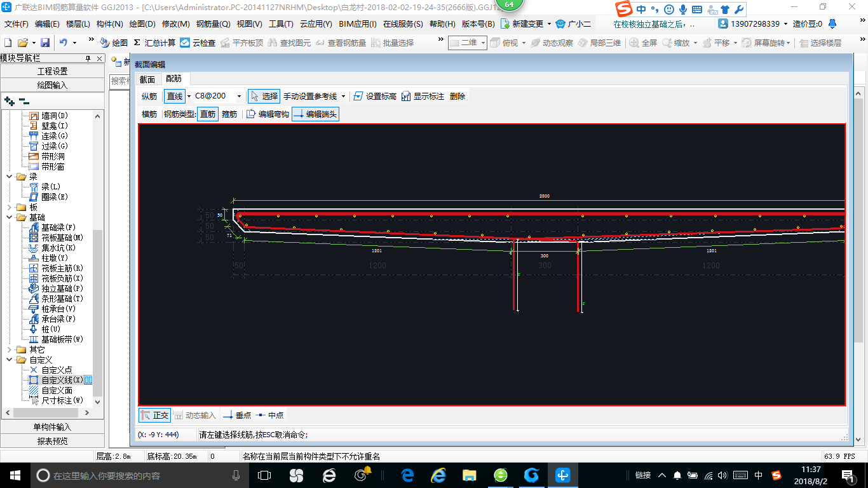Pin the 模块导航栏 panel
This screenshot has width=868, height=488.
coord(88,58)
